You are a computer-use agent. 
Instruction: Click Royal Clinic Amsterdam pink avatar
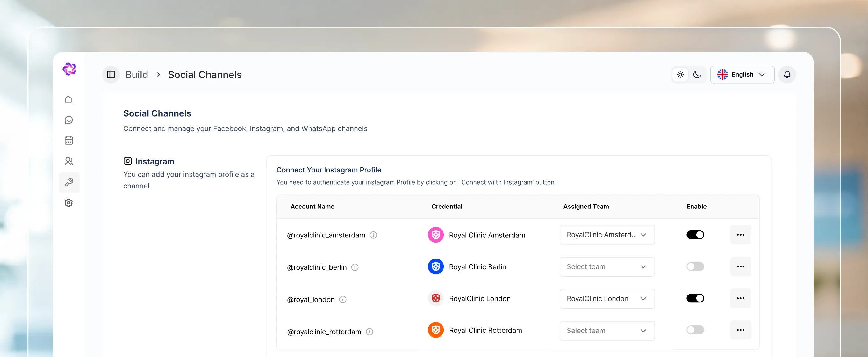point(436,235)
